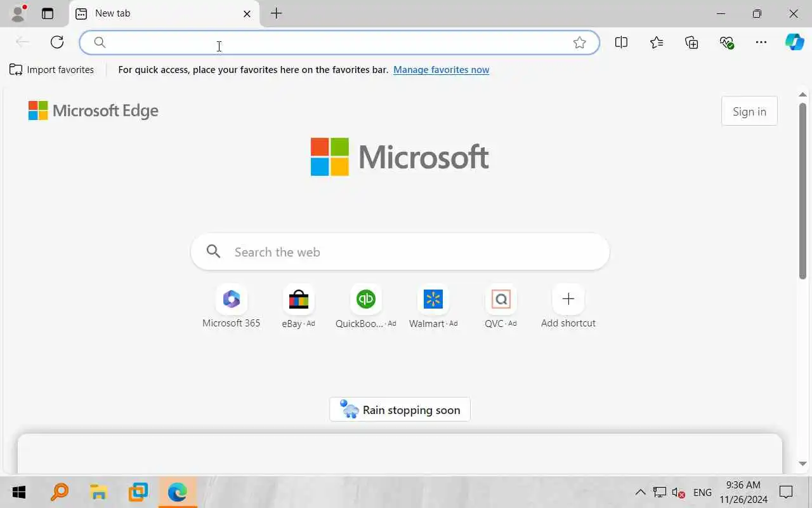Open the eBay shortcut
The width and height of the screenshot is (812, 508).
click(298, 306)
